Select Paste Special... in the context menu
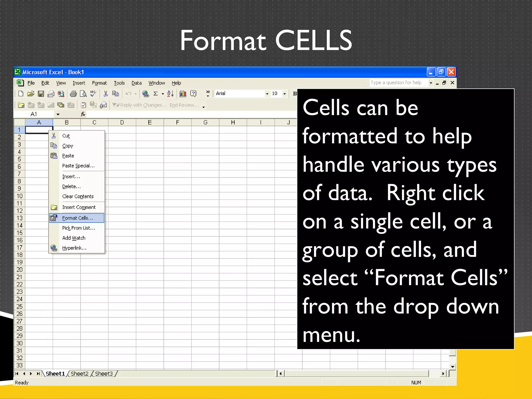Image resolution: width=532 pixels, height=399 pixels. pyautogui.click(x=78, y=166)
